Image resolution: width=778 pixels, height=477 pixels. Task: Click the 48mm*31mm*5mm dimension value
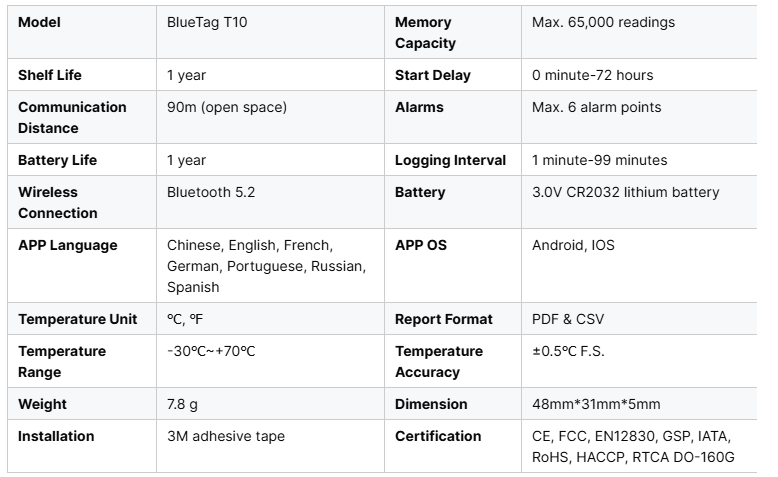(596, 404)
